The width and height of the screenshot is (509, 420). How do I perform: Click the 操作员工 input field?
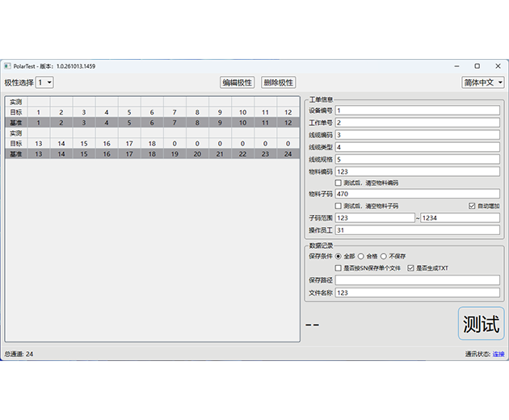418,230
